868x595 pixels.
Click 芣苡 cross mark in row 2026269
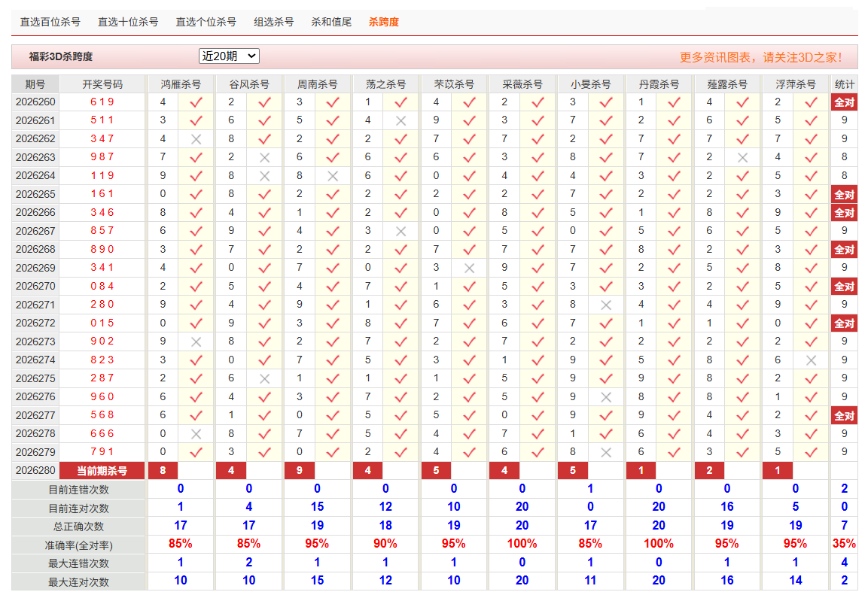pos(470,269)
